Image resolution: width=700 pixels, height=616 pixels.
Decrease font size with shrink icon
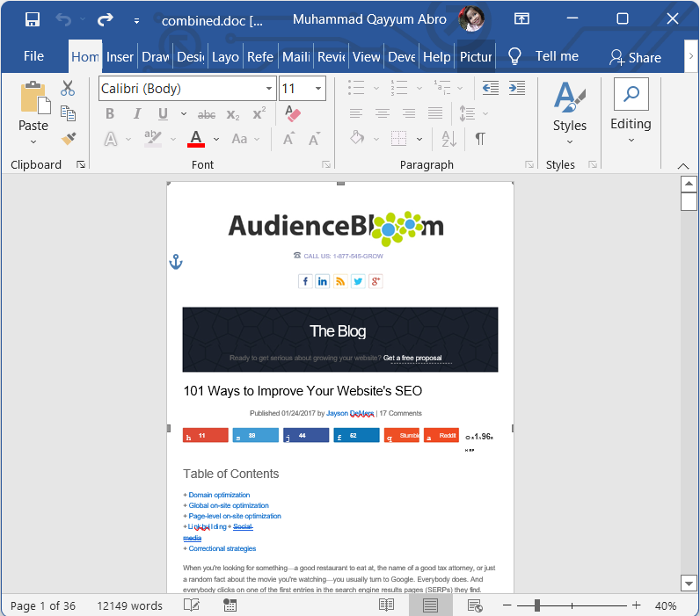(314, 139)
